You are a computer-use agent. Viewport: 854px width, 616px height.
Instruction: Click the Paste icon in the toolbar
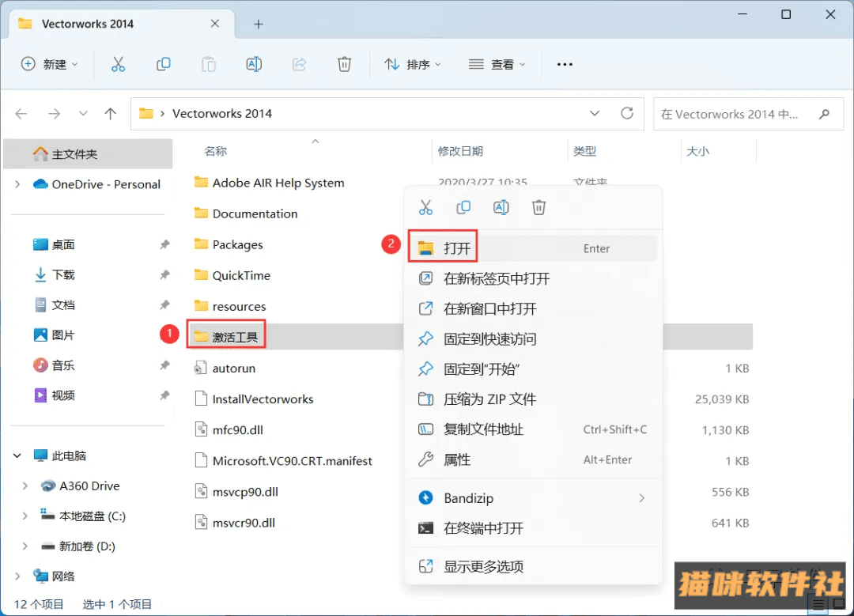(x=209, y=64)
